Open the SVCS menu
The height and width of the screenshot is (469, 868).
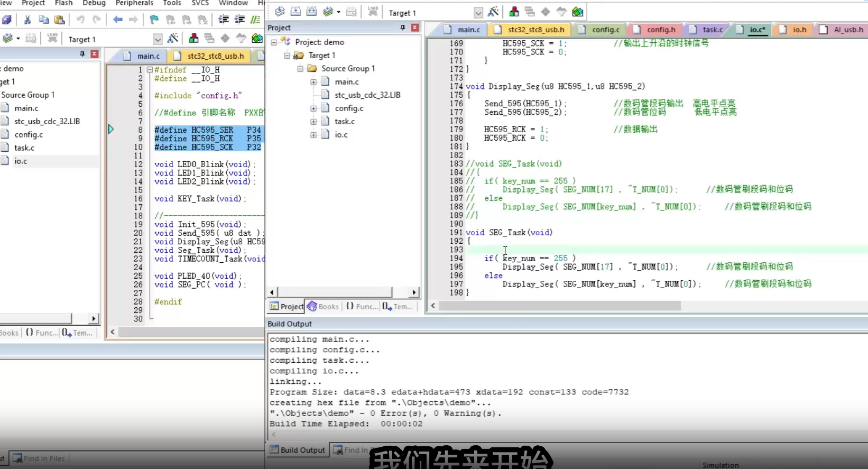pyautogui.click(x=200, y=3)
